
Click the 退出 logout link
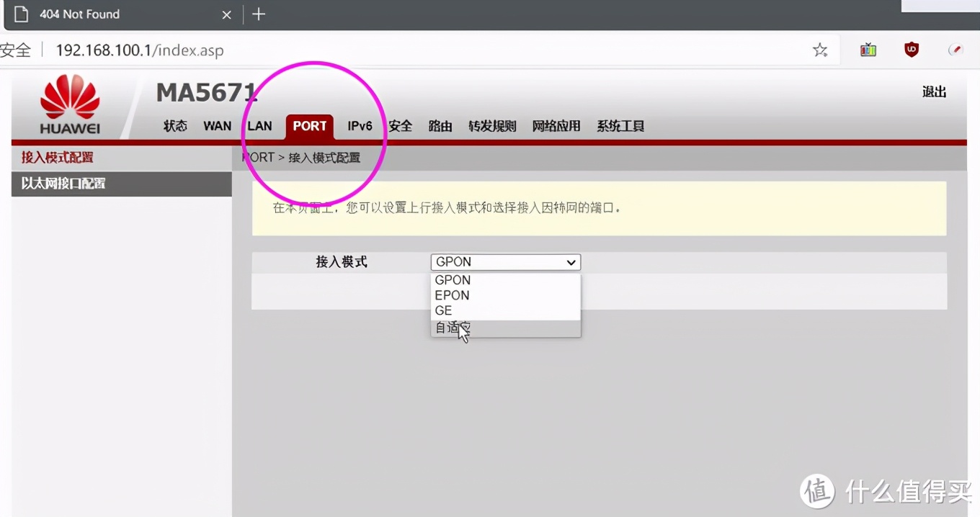tap(934, 91)
